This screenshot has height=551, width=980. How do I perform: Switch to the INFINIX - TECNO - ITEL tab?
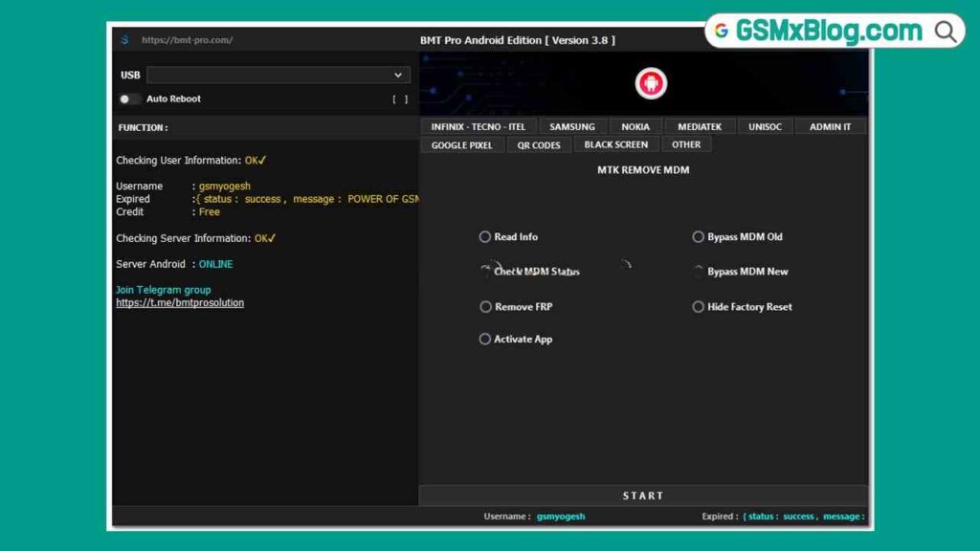(479, 127)
